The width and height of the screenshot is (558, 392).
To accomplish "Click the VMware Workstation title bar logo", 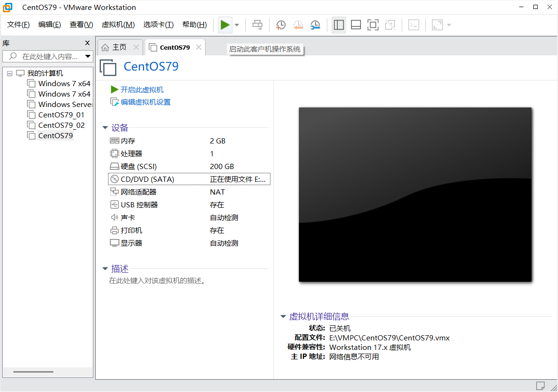I will coord(8,7).
